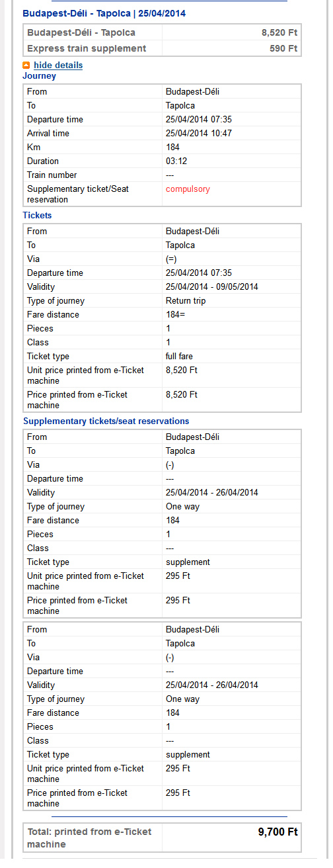Click the Tickets section heading
The width and height of the screenshot is (333, 868).
(37, 215)
